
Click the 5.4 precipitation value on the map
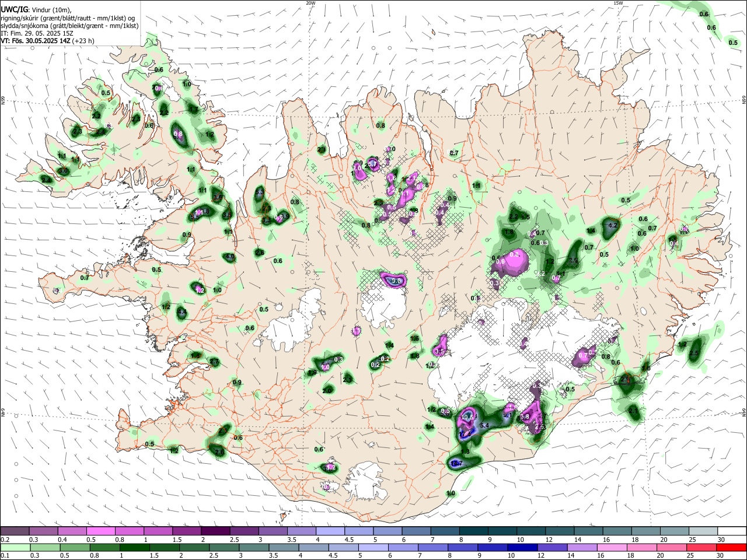click(x=484, y=426)
